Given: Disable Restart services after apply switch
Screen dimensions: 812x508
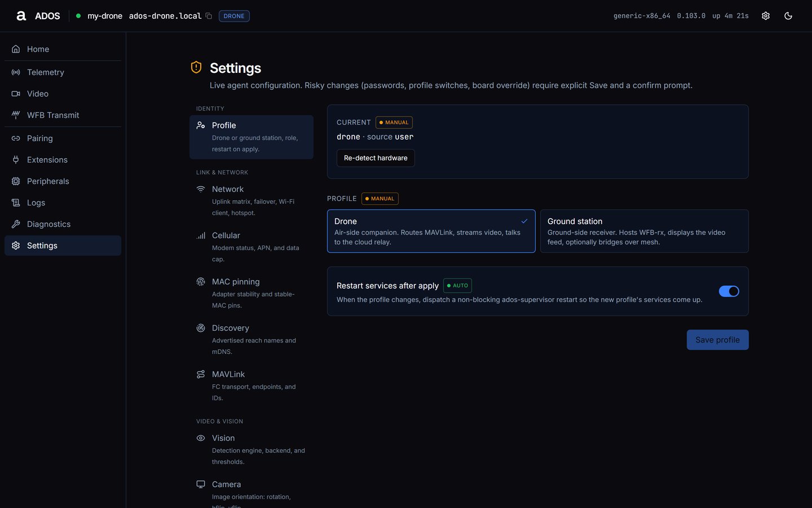Looking at the screenshot, I should (x=729, y=291).
